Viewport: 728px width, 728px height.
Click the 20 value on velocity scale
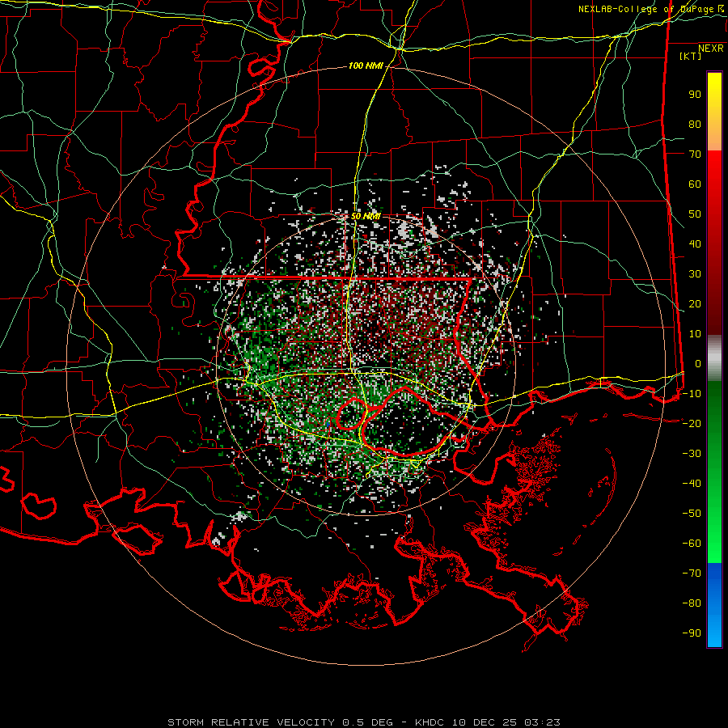[695, 303]
